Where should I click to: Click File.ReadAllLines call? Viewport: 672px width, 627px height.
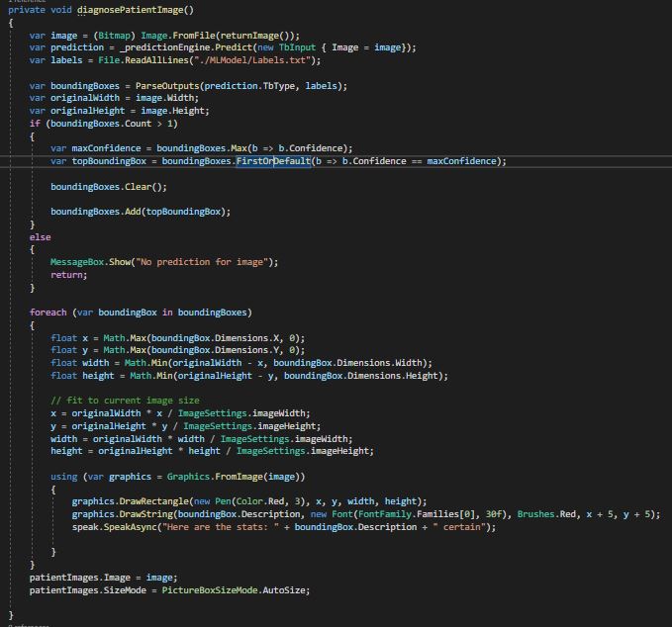point(144,60)
